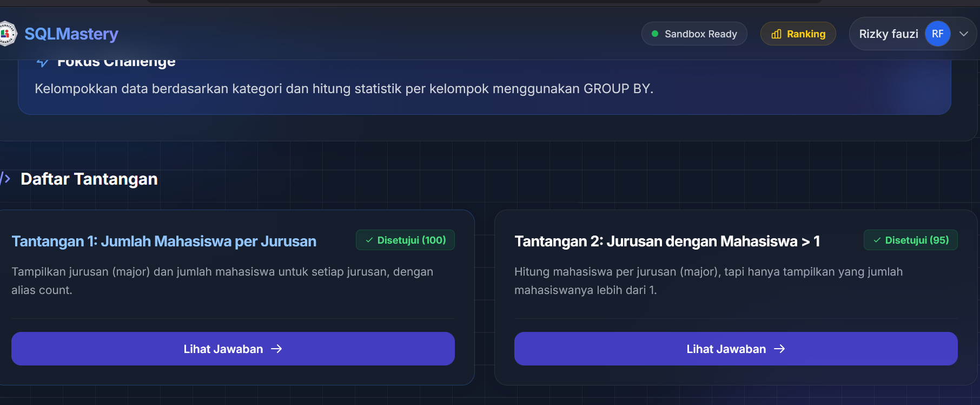
Task: Click the RF profile avatar circle
Action: tap(937, 34)
